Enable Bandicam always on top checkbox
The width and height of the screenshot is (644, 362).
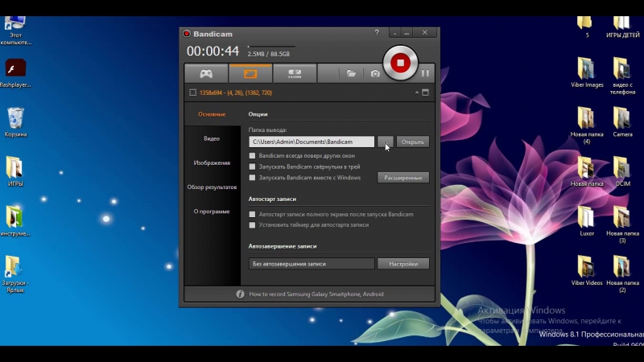252,155
